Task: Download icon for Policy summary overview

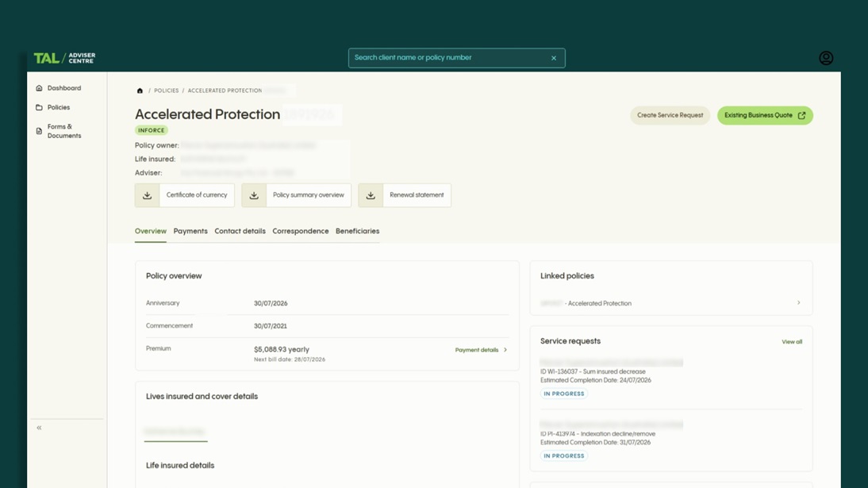Action: click(x=254, y=195)
